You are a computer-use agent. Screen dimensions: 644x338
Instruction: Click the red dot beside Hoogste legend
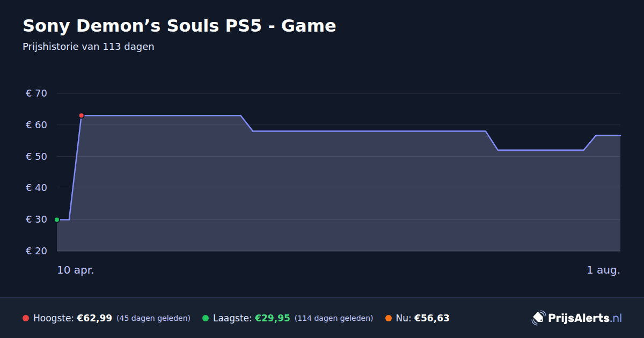click(26, 318)
